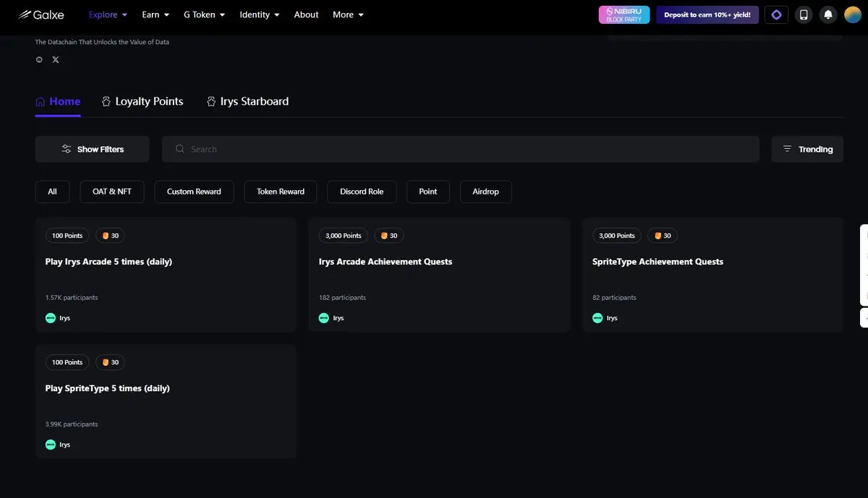Click 100 Points badge on Play SpriteType card
Screen dimensions: 868x498
click(67, 362)
